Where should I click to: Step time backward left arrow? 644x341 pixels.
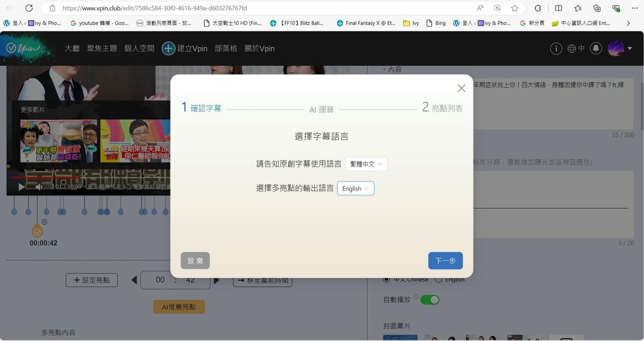point(134,280)
